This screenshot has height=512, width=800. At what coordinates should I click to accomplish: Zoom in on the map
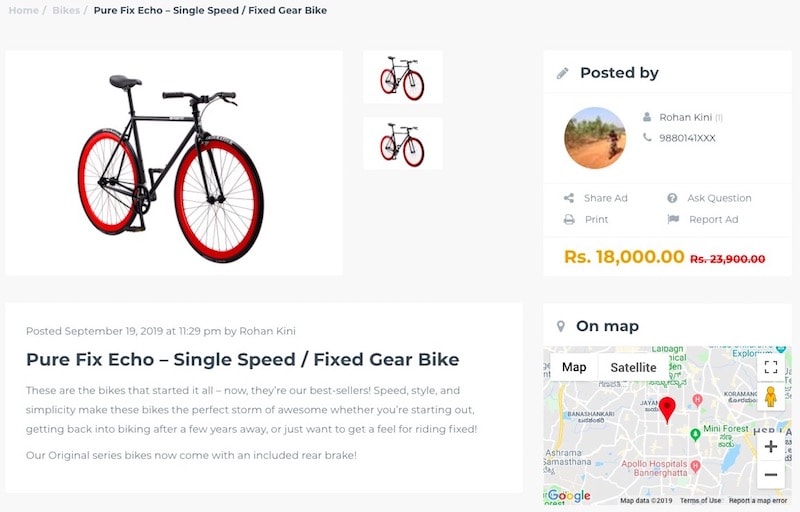771,447
